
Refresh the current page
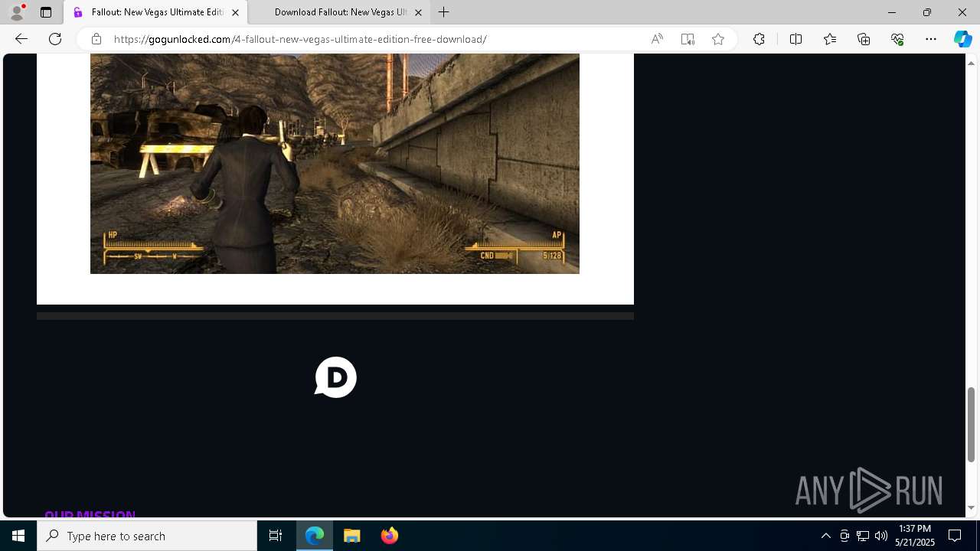coord(55,39)
